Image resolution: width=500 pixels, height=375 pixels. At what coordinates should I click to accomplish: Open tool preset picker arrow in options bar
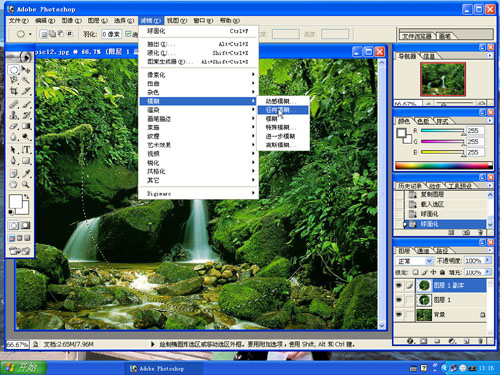pyautogui.click(x=30, y=34)
